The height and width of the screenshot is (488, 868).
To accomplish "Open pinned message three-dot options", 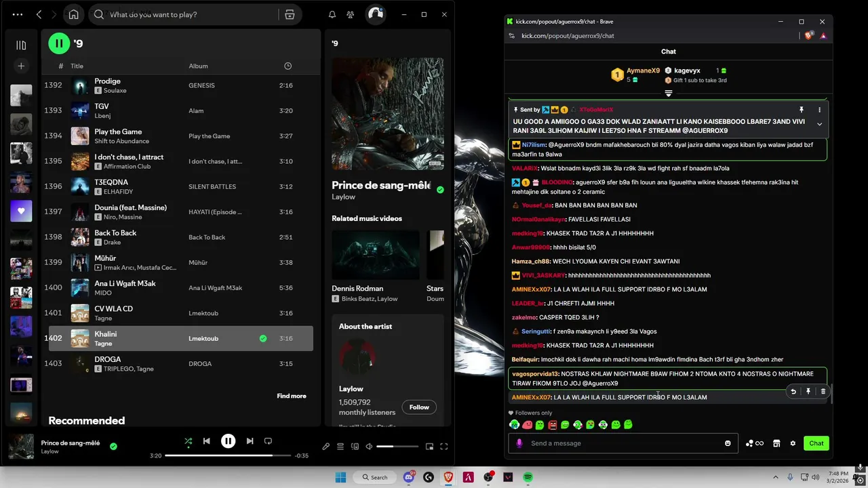I will pyautogui.click(x=819, y=110).
